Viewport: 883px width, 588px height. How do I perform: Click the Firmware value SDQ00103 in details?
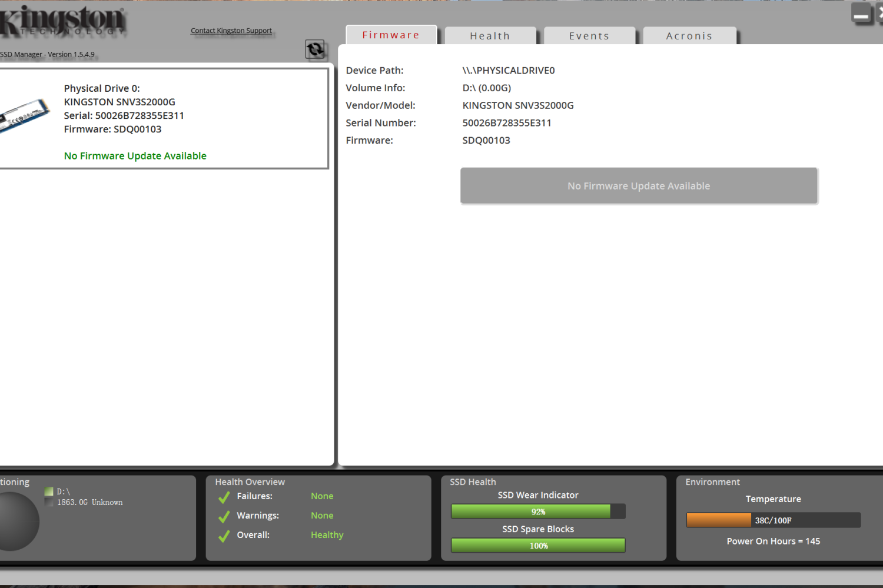pos(486,141)
